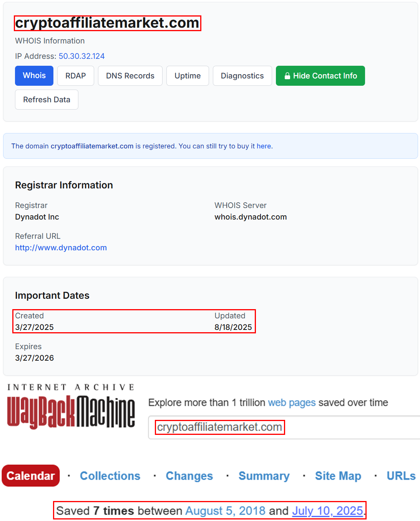420x521 pixels.
Task: Select the Calendar view in Wayback Machine
Action: pos(30,476)
